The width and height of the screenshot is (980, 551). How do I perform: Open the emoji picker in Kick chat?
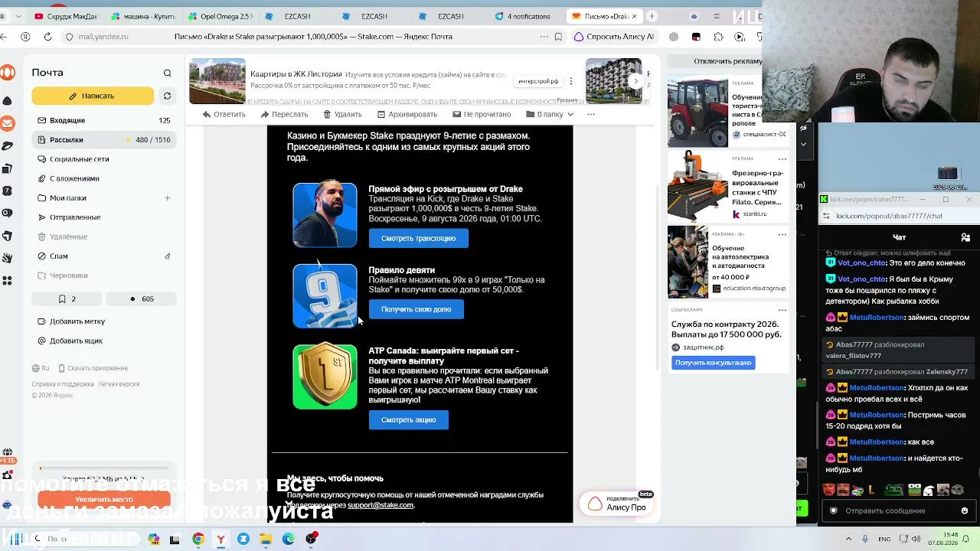click(x=964, y=510)
